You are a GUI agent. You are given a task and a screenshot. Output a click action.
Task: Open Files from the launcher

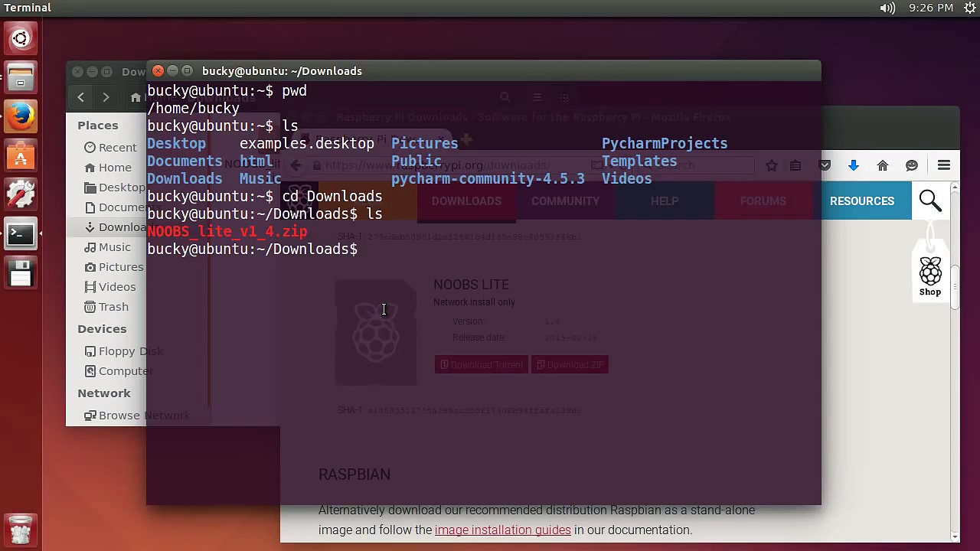click(x=21, y=77)
